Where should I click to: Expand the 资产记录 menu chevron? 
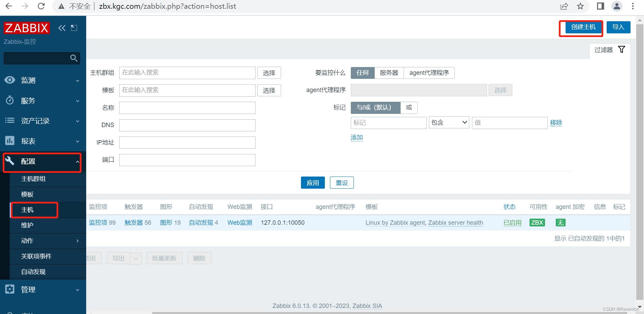point(77,121)
